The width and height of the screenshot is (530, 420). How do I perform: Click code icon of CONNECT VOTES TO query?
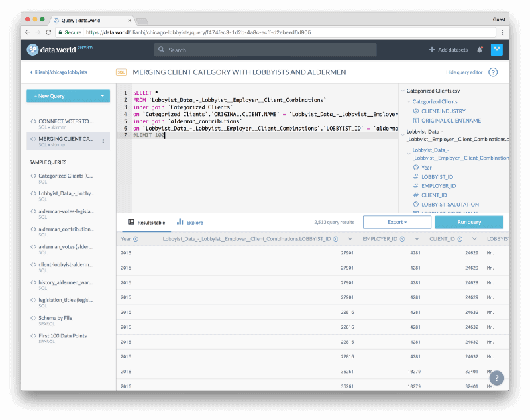(34, 121)
